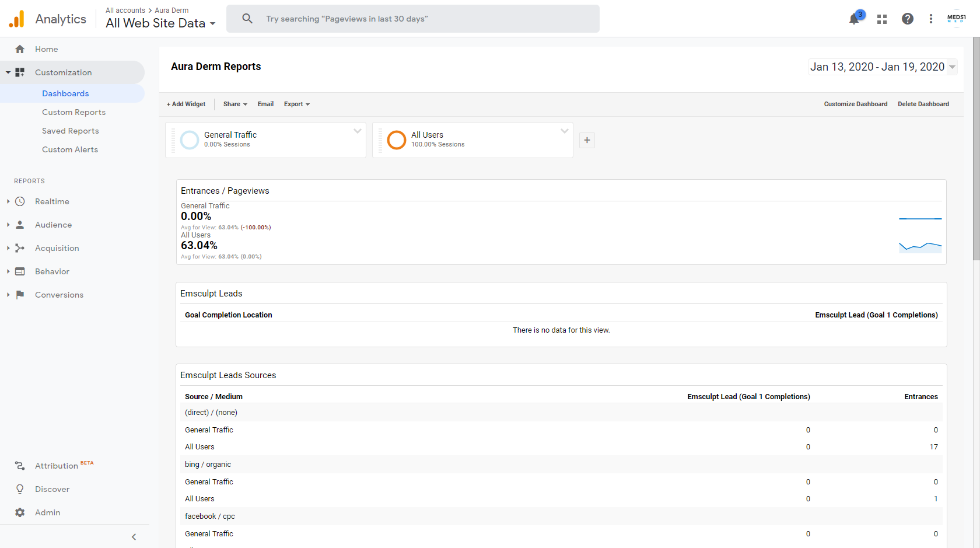Collapse the sidebar with the arrow
The width and height of the screenshot is (980, 548).
pos(134,537)
